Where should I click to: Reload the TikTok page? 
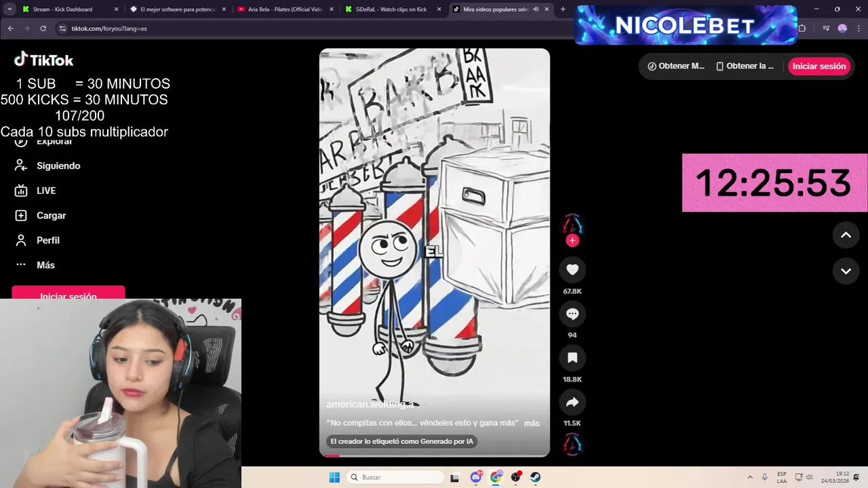click(x=43, y=28)
